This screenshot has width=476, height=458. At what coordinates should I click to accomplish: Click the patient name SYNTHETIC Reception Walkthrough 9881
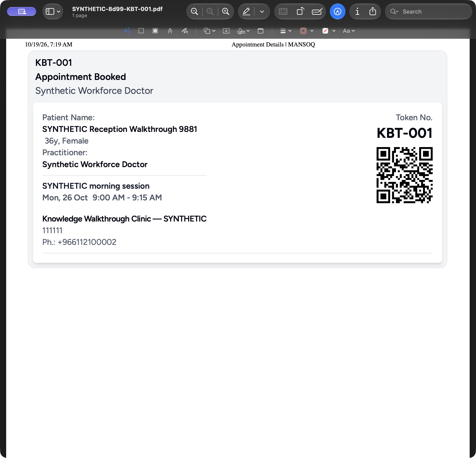(120, 129)
